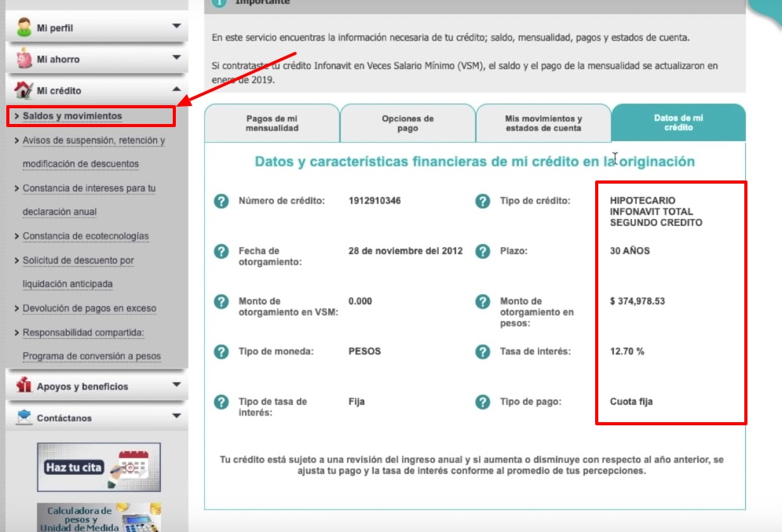Switch to Opciones de pago tab

coord(407,123)
